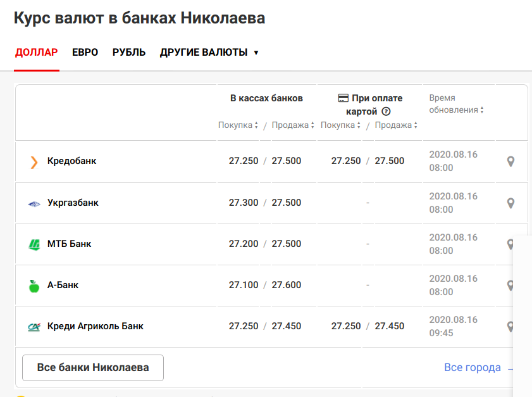Show А-Банк branches via map pin
Viewport: 532px width, 397px height.
point(510,286)
